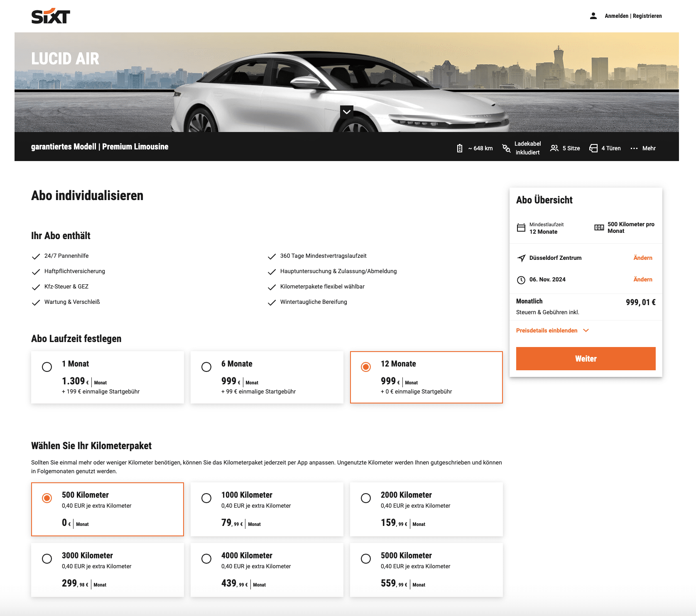Click the odometer kilometer icon in overview
This screenshot has width=696, height=616.
point(599,227)
